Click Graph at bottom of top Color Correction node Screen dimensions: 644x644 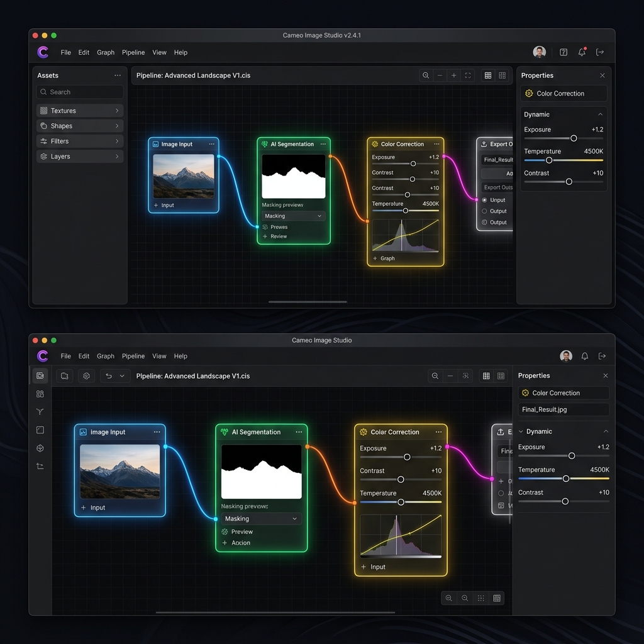(x=384, y=258)
